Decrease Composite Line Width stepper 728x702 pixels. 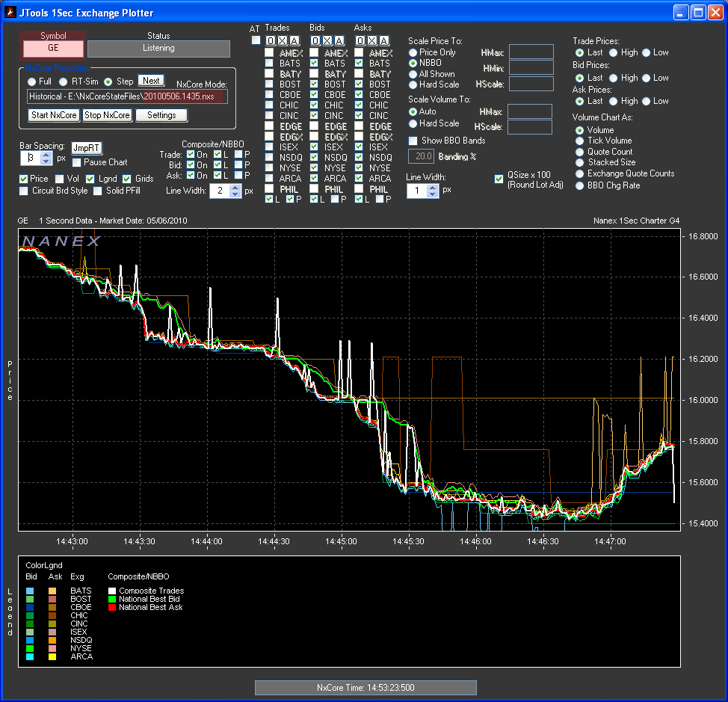click(235, 194)
